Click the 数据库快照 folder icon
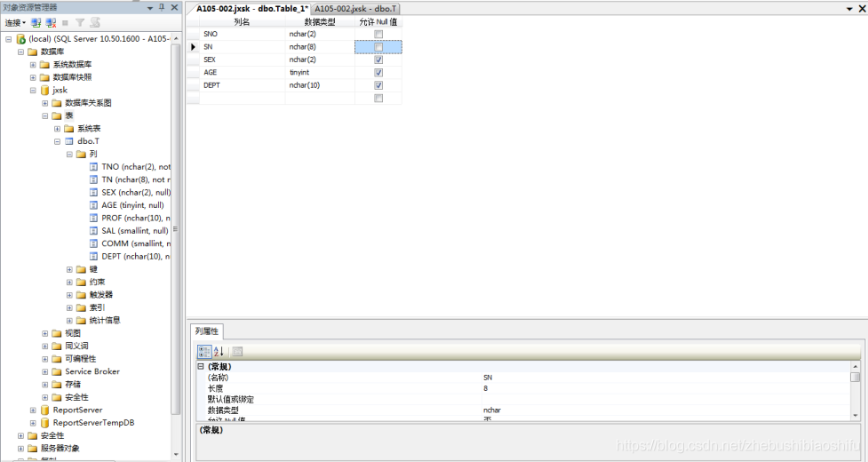This screenshot has height=462, width=868. (44, 77)
